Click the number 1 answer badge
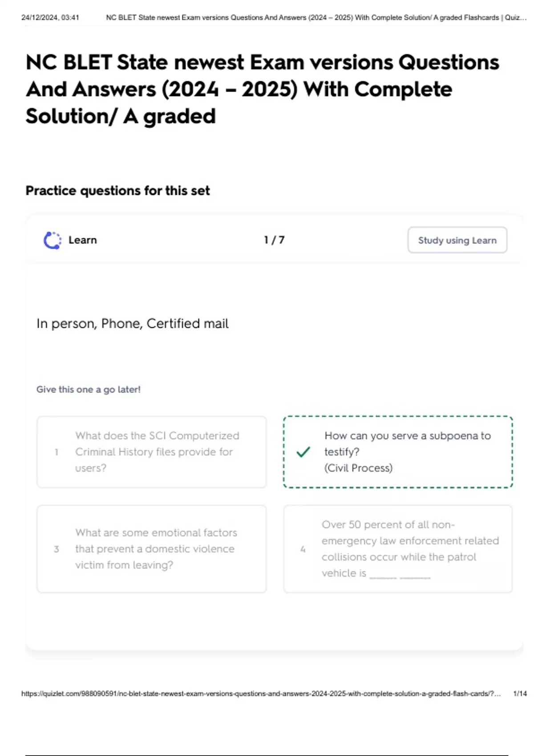 coord(57,452)
